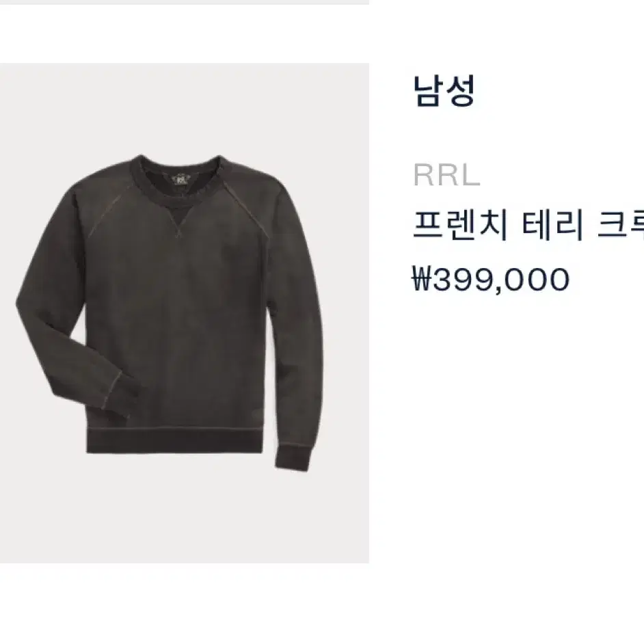The height and width of the screenshot is (644, 644).
Task: Open the charcoal sweatshirt product image
Action: [185, 313]
